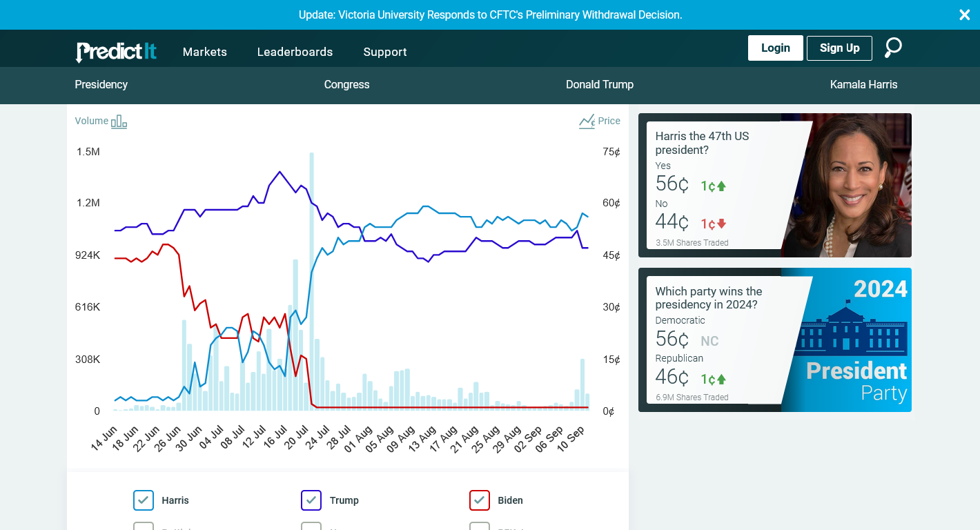The height and width of the screenshot is (530, 980).
Task: Open the Support menu
Action: [x=385, y=52]
